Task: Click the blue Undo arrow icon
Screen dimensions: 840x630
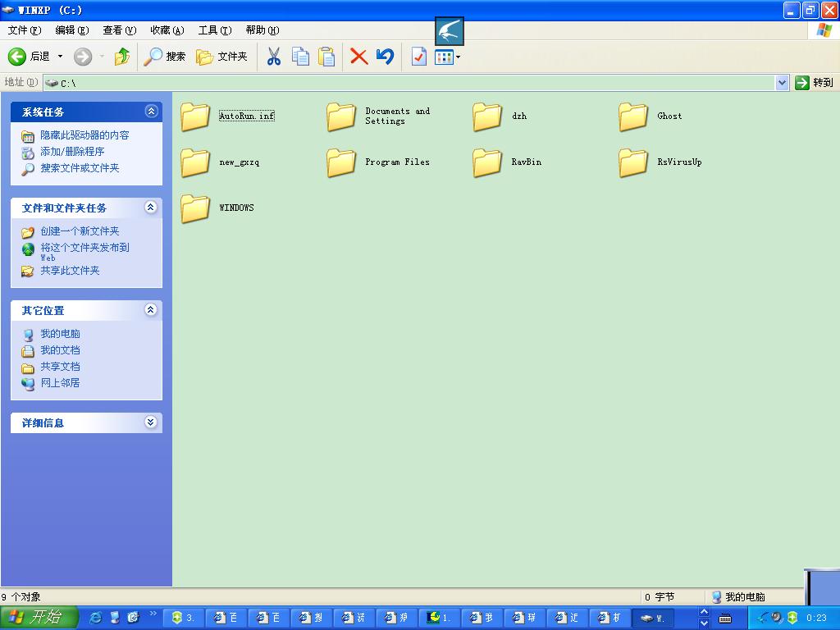Action: tap(385, 57)
